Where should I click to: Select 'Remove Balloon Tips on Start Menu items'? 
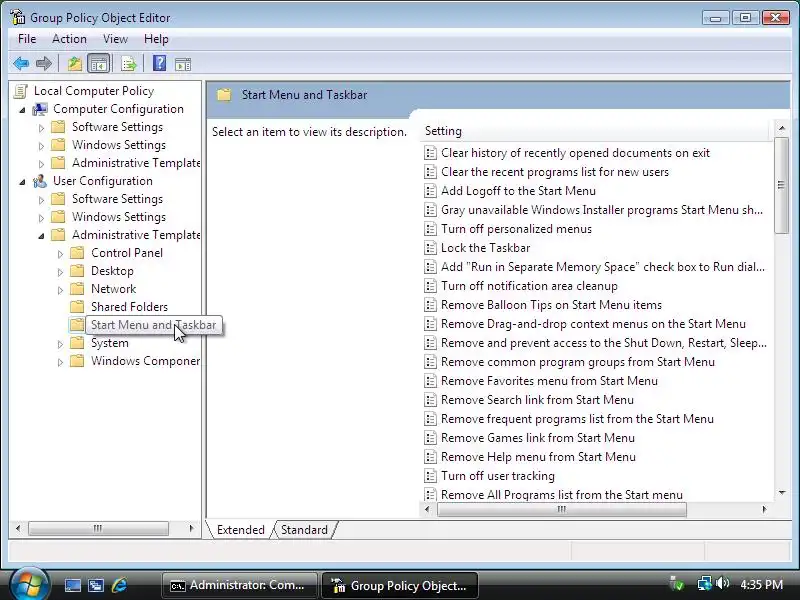pyautogui.click(x=551, y=305)
